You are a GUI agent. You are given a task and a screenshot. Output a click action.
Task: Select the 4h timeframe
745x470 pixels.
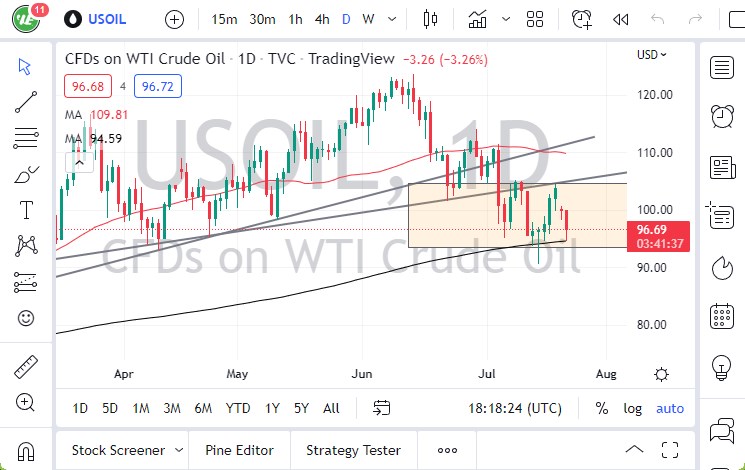pos(322,19)
